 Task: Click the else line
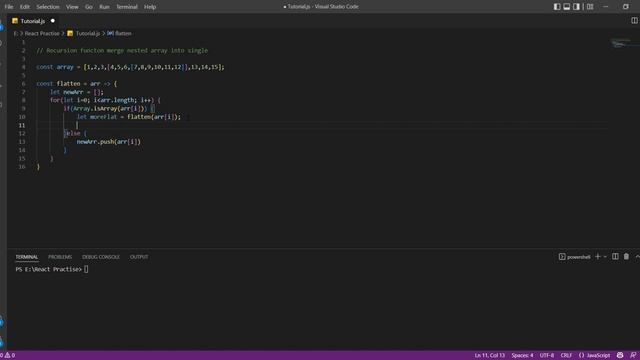(x=75, y=133)
